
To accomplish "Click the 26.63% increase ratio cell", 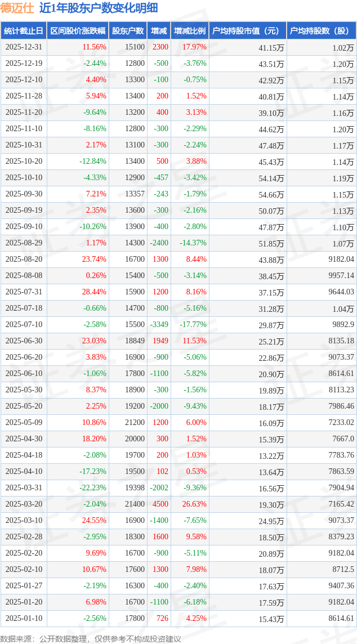I will 194,504.
